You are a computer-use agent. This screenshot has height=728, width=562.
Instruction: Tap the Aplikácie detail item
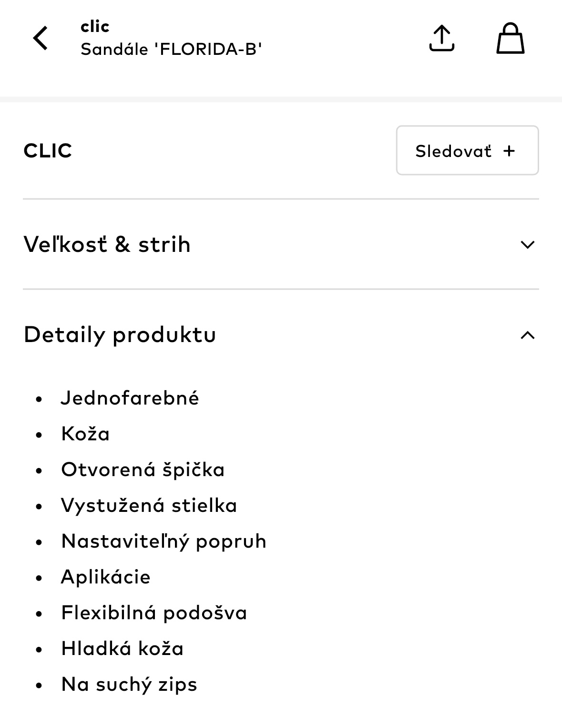[106, 577]
